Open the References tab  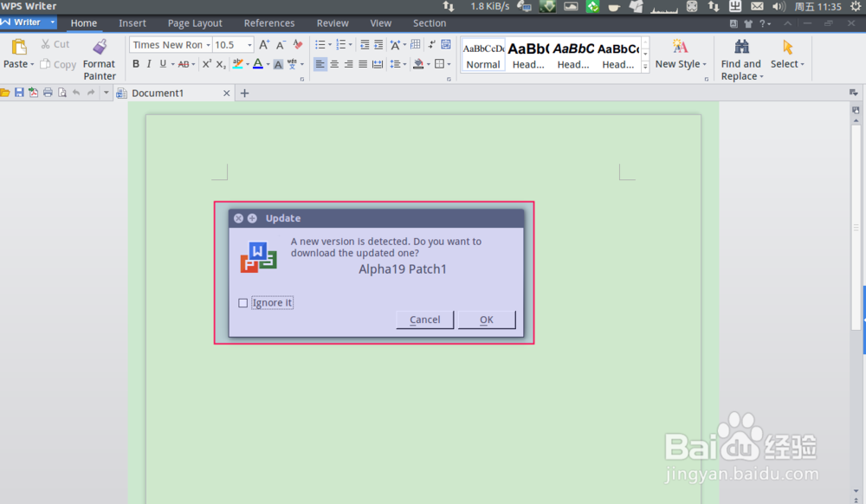[269, 23]
